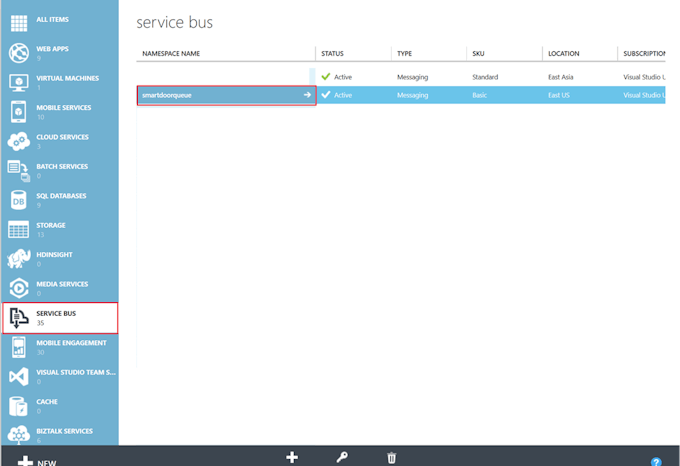The height and width of the screenshot is (466, 680).
Task: Go to Visual Studio Team Services
Action: point(60,377)
